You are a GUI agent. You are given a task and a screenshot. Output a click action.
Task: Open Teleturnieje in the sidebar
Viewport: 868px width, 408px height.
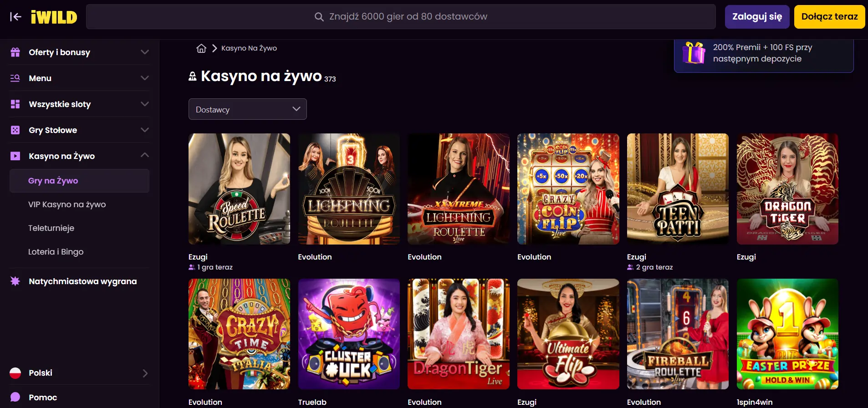(51, 228)
